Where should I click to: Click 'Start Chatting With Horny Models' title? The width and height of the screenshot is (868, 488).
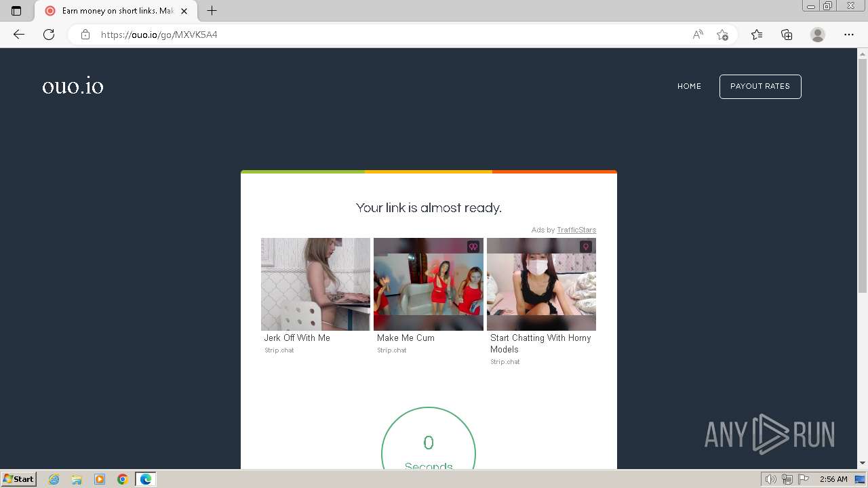(540, 344)
